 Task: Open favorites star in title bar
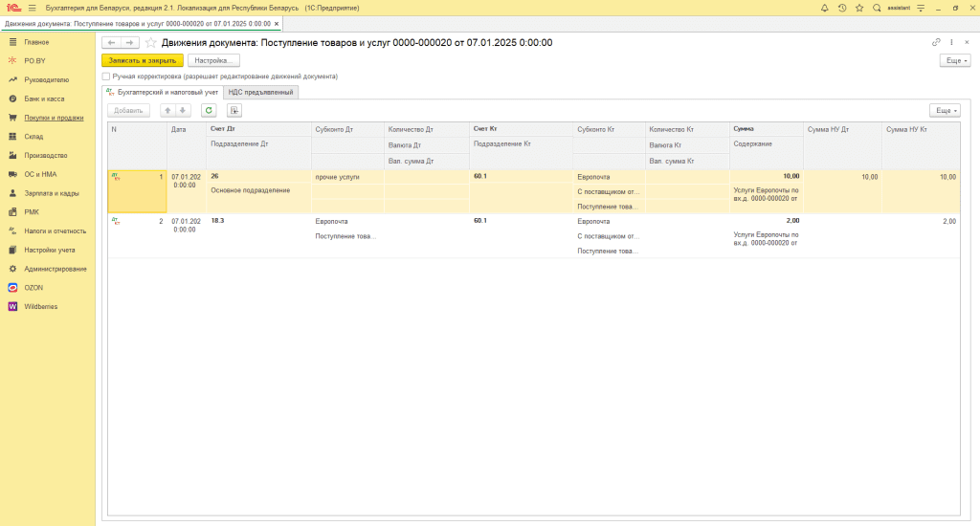[x=859, y=8]
